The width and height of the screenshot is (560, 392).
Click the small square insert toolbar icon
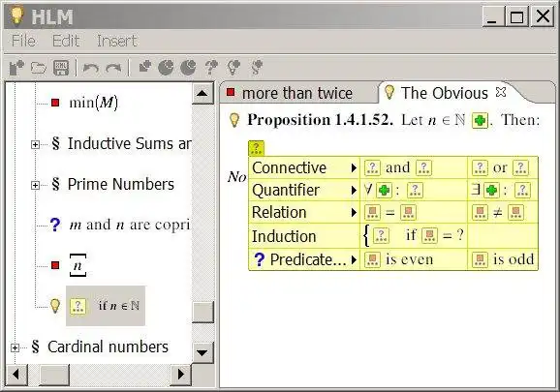click(145, 67)
